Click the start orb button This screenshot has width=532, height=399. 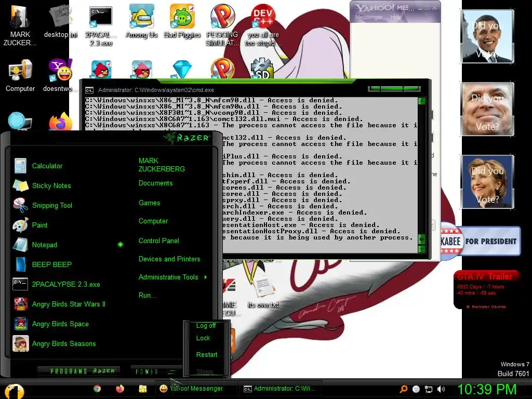14,391
